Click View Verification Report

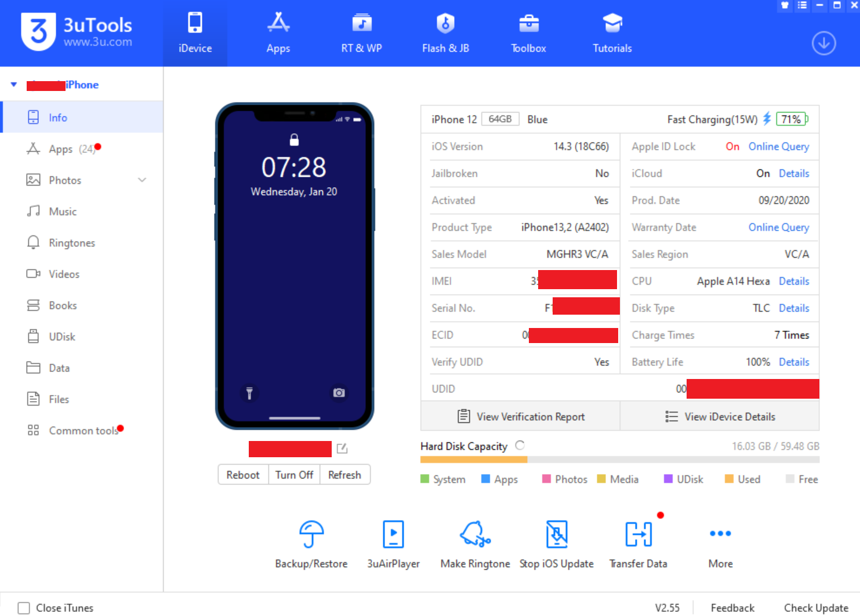pos(521,417)
